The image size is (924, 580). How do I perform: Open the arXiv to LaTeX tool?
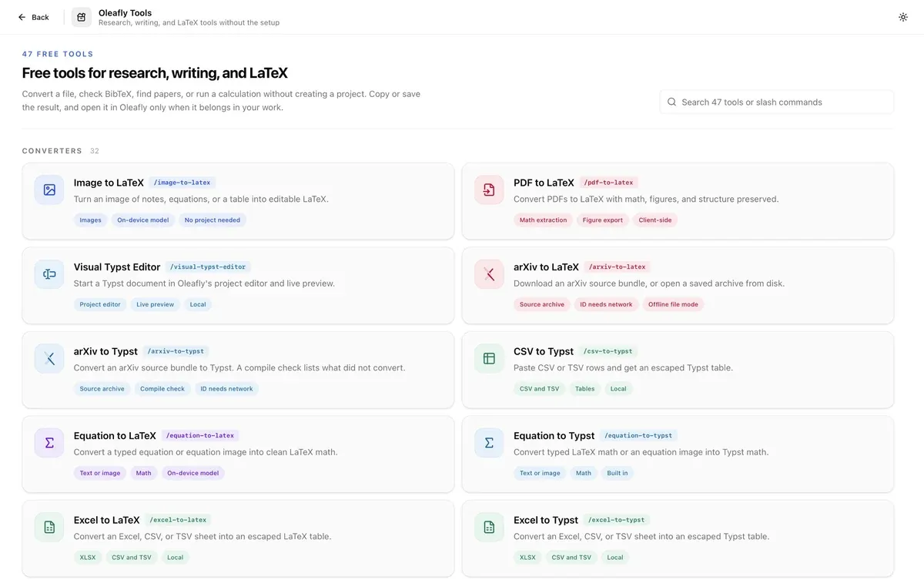pos(678,285)
